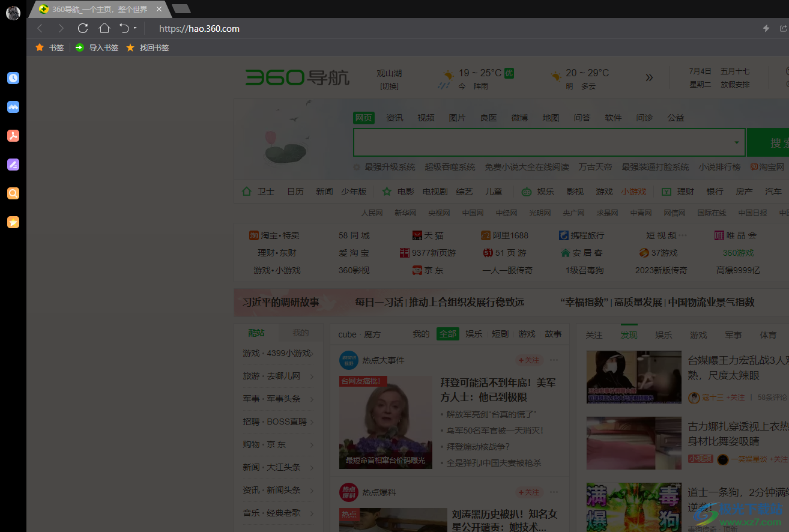789x532 pixels.
Task: Open dropdown next to undo arrow
Action: pos(135,28)
